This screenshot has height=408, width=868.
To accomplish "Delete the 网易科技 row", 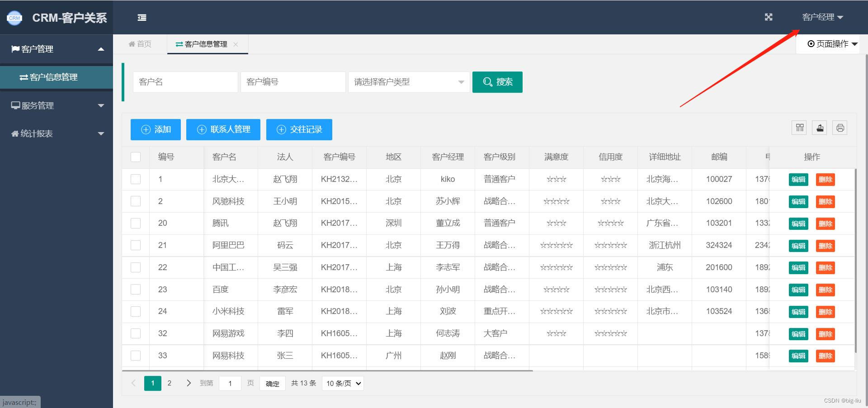I will click(826, 356).
